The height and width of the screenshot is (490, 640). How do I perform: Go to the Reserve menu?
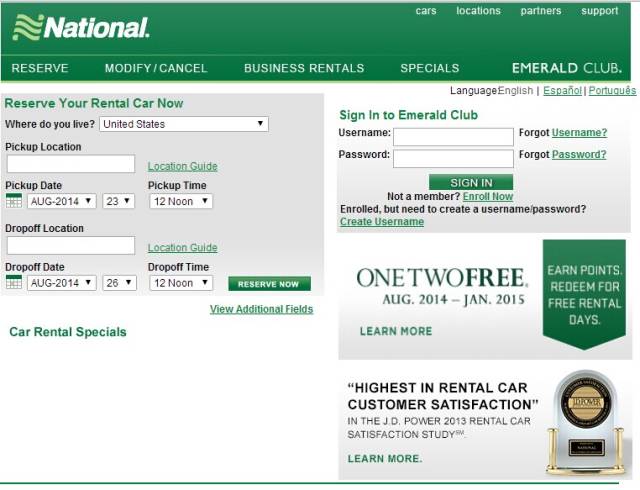click(x=40, y=68)
